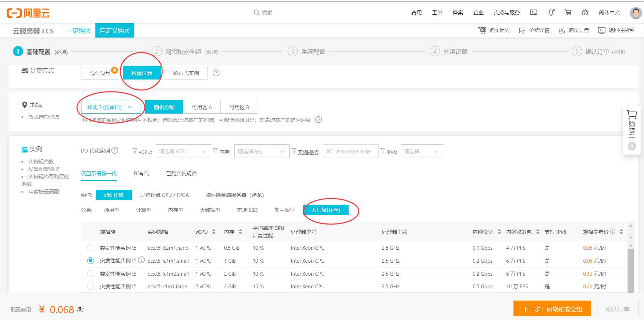The height and width of the screenshot is (320, 644).
Task: Switch to 自定义购买 tab
Action: pos(114,30)
